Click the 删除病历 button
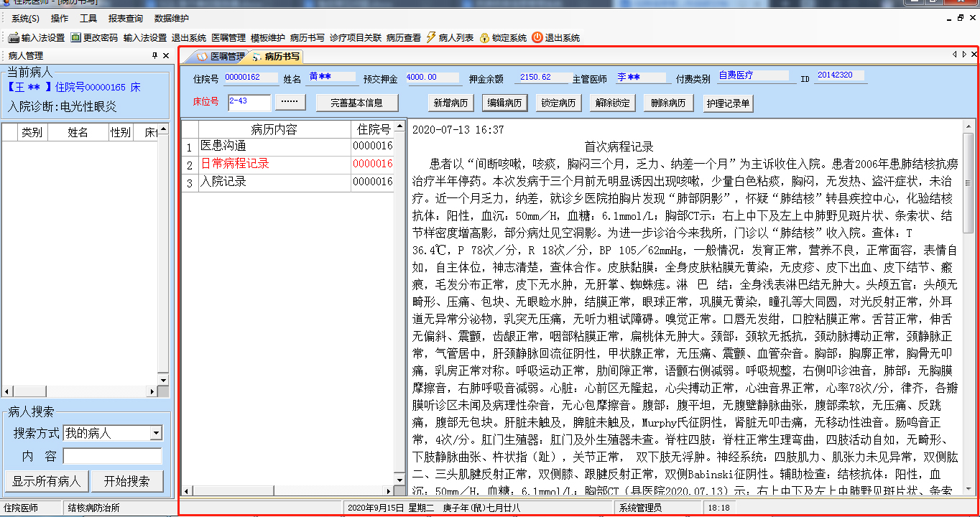 click(667, 103)
